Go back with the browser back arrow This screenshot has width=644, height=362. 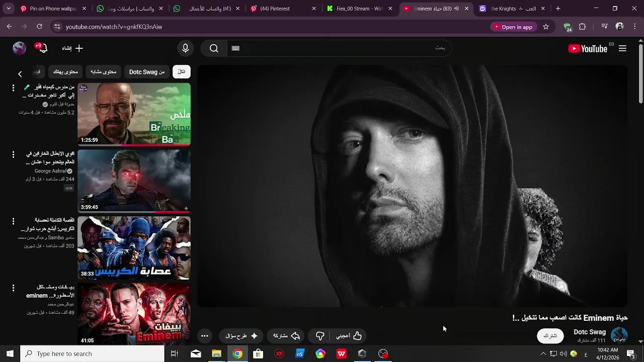(x=10, y=27)
